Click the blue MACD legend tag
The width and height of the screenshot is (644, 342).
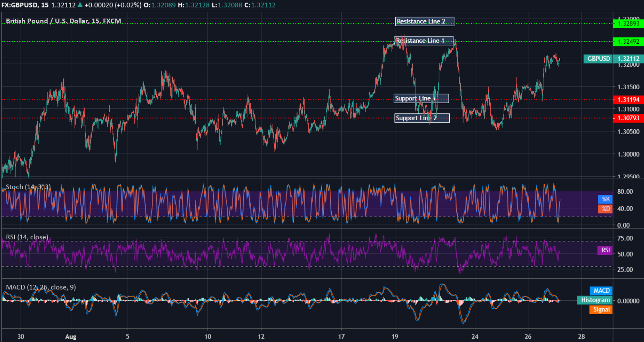[x=601, y=291]
